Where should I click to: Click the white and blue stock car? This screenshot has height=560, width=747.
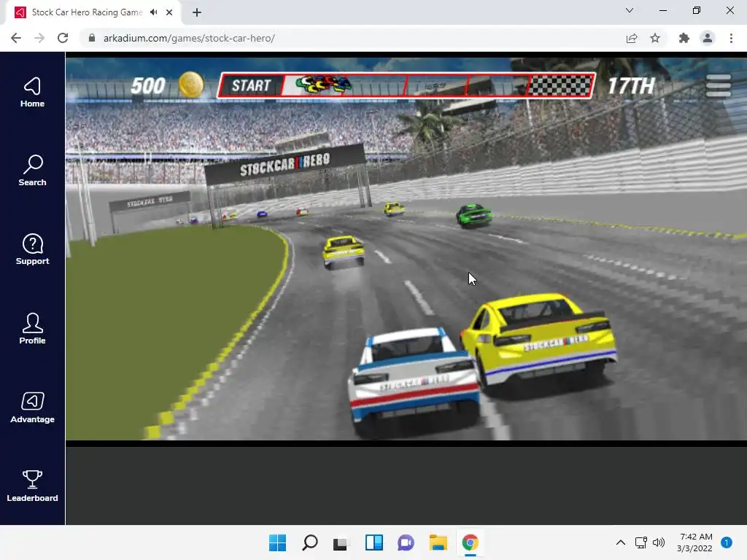pyautogui.click(x=414, y=381)
